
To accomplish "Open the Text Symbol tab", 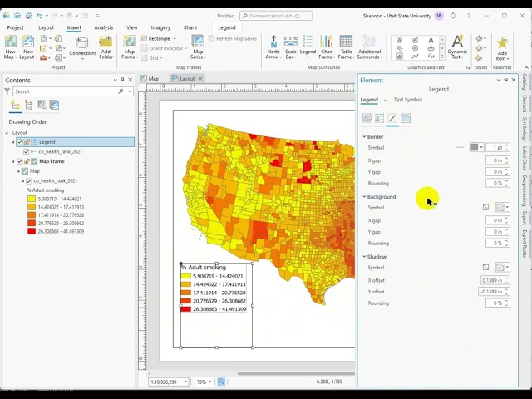I will coord(408,100).
